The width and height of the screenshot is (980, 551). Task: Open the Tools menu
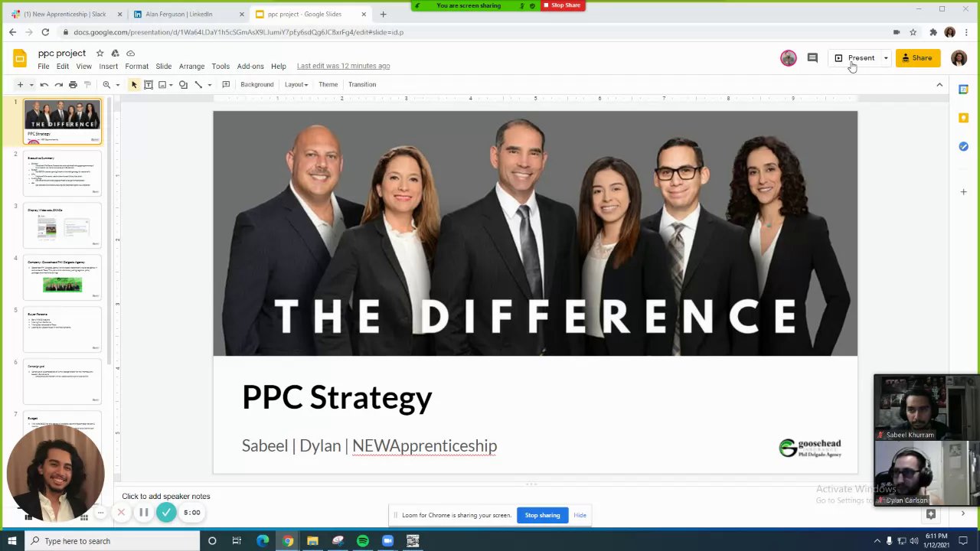click(220, 67)
